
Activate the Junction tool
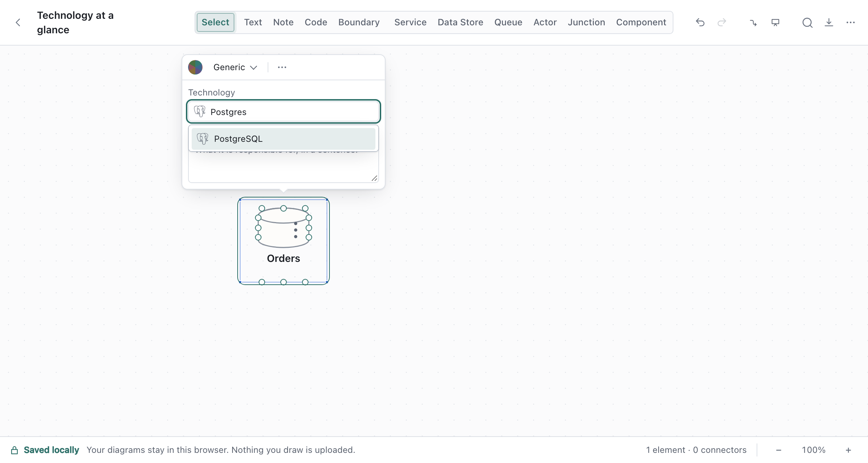tap(586, 22)
